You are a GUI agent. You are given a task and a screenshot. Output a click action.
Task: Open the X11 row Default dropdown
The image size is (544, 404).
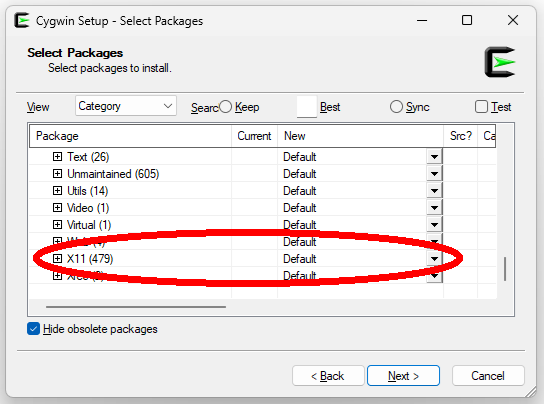click(x=434, y=259)
